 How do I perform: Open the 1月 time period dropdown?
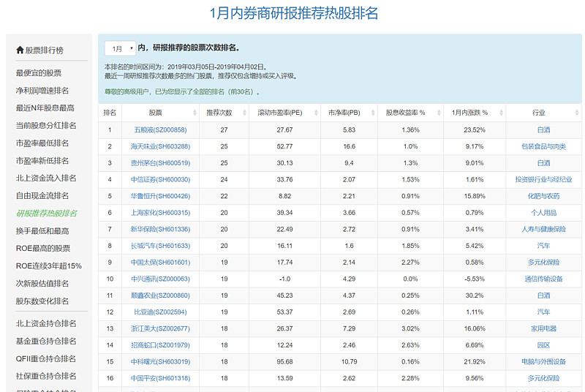pyautogui.click(x=120, y=48)
